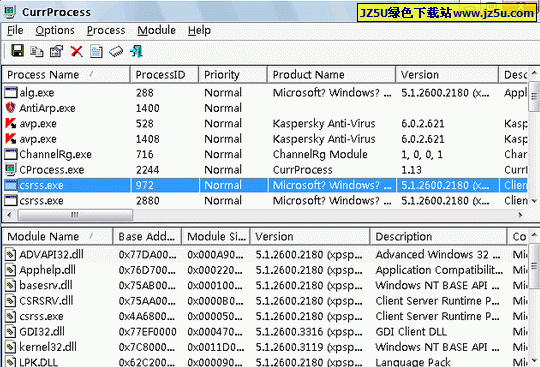Click version value 1.13

tap(411, 170)
